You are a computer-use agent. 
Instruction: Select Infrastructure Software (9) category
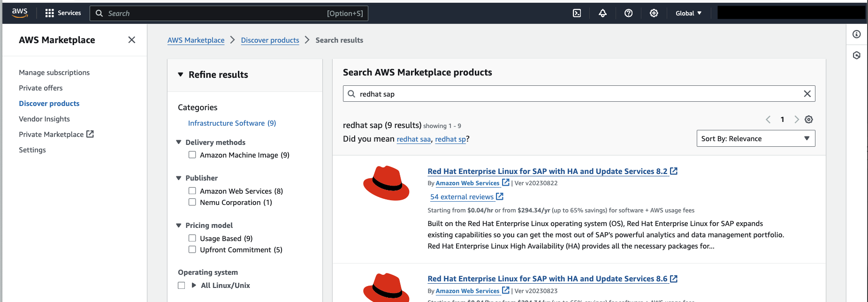point(232,123)
